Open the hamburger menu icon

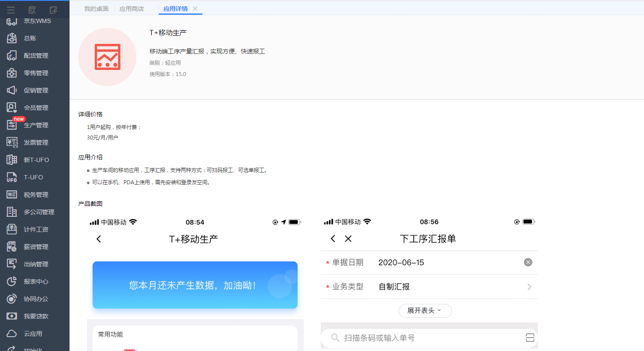[x=11, y=10]
